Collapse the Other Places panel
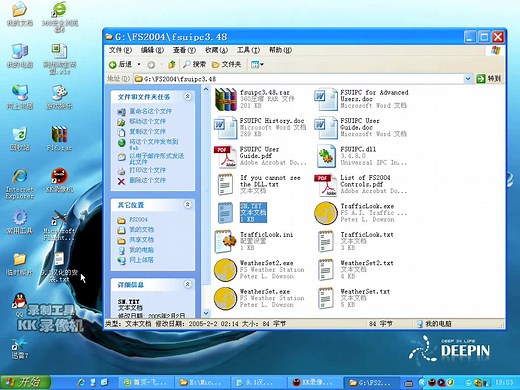 click(188, 204)
